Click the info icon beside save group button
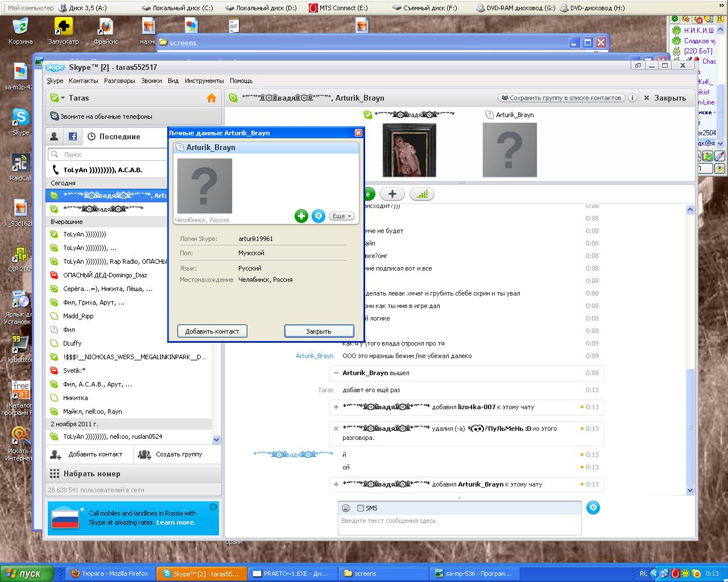This screenshot has width=728, height=582. pos(632,98)
